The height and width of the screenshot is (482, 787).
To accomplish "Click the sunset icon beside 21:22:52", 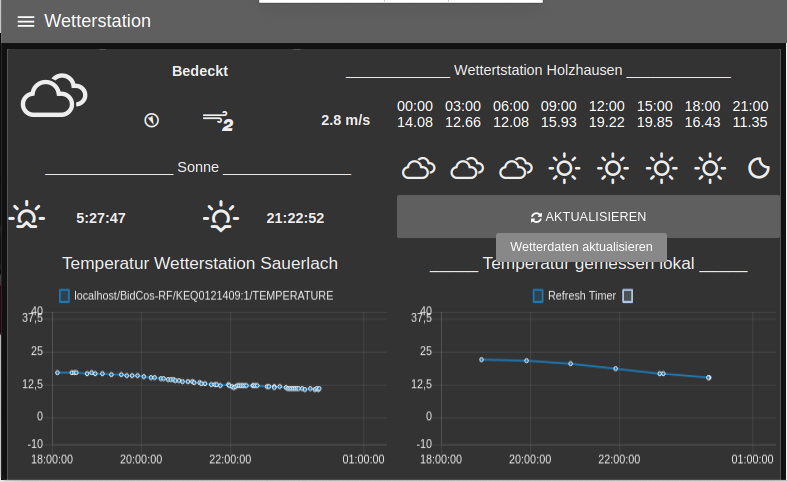I will point(220,217).
